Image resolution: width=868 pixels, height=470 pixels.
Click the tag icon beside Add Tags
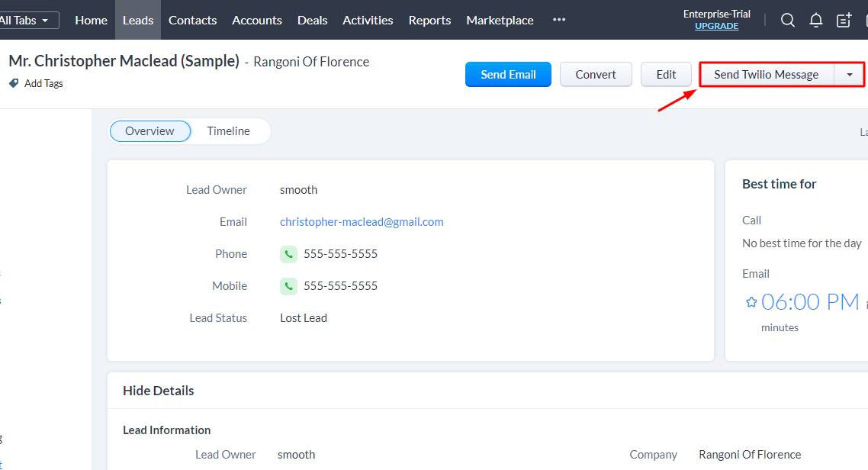(14, 83)
